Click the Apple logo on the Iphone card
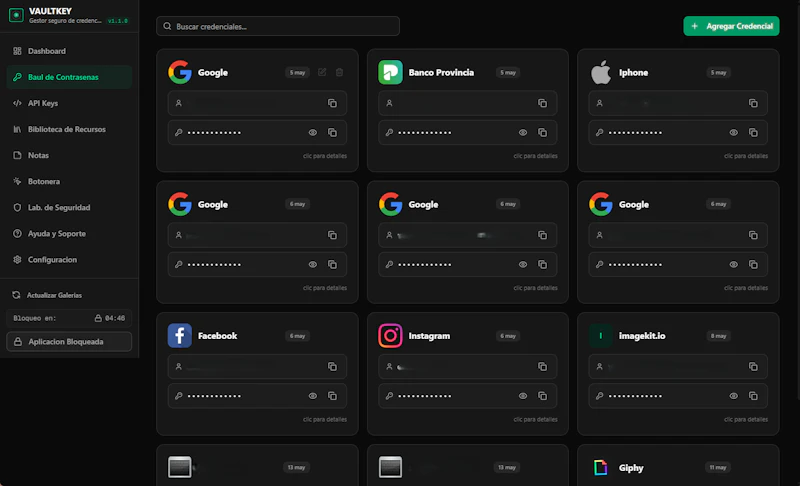This screenshot has height=486, width=800. (x=601, y=72)
